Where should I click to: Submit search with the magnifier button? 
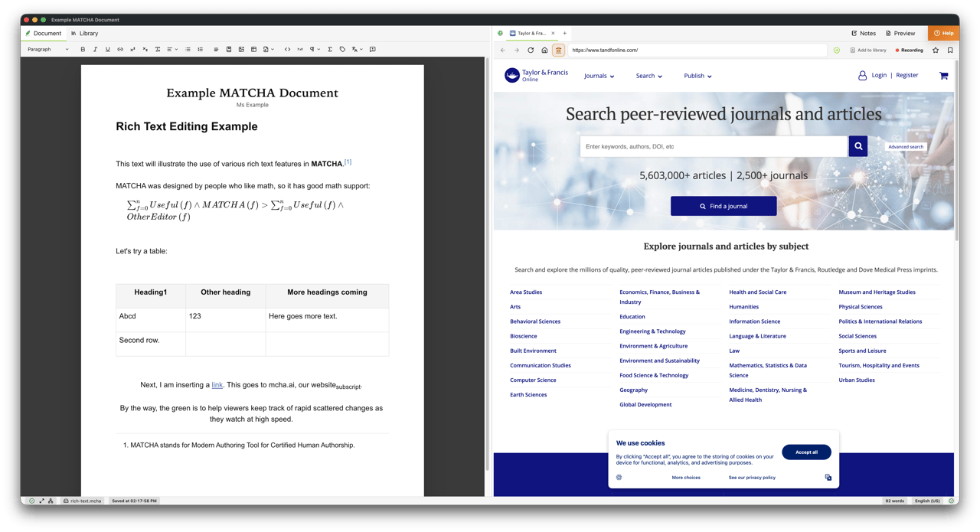click(858, 146)
